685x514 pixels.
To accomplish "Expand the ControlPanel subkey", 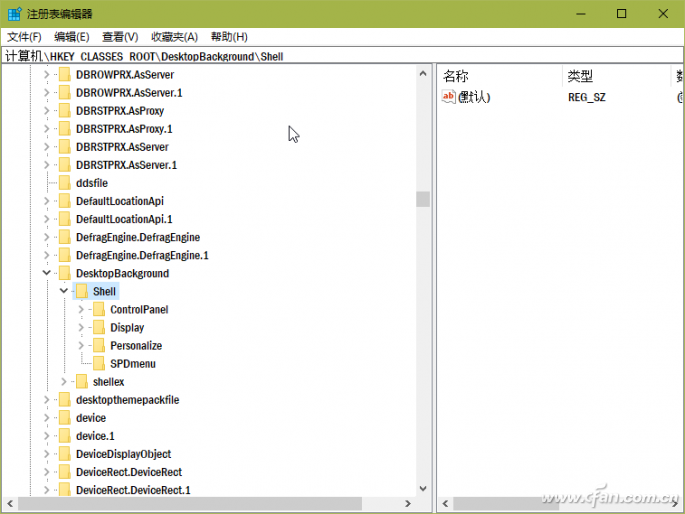I will click(x=81, y=309).
